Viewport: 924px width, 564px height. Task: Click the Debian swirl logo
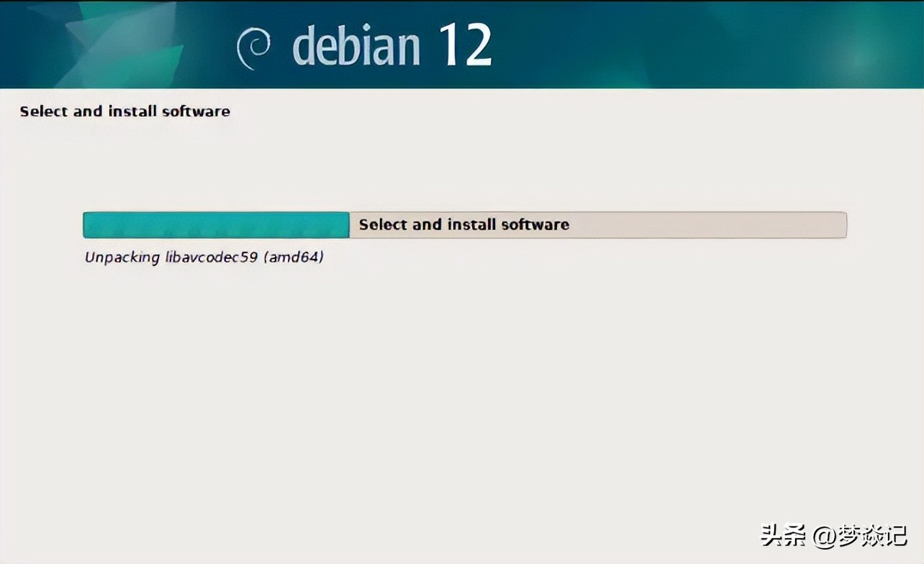click(x=253, y=48)
